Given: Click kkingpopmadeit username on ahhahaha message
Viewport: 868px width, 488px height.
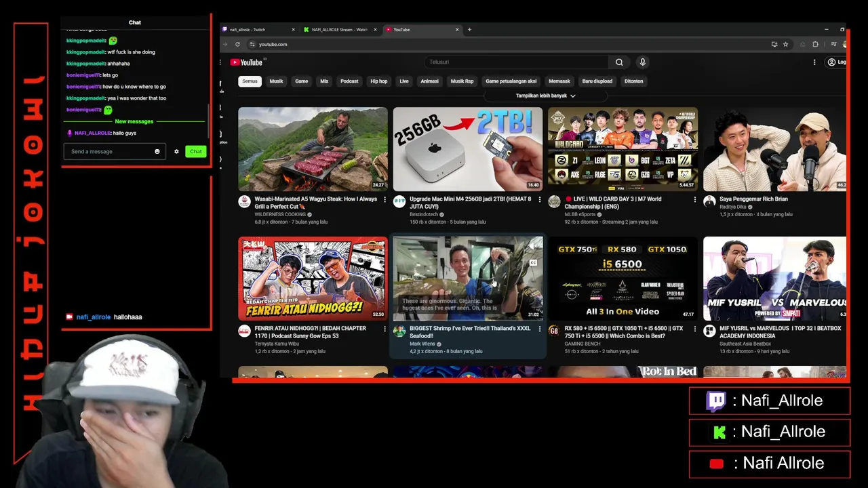Looking at the screenshot, I should tap(85, 64).
